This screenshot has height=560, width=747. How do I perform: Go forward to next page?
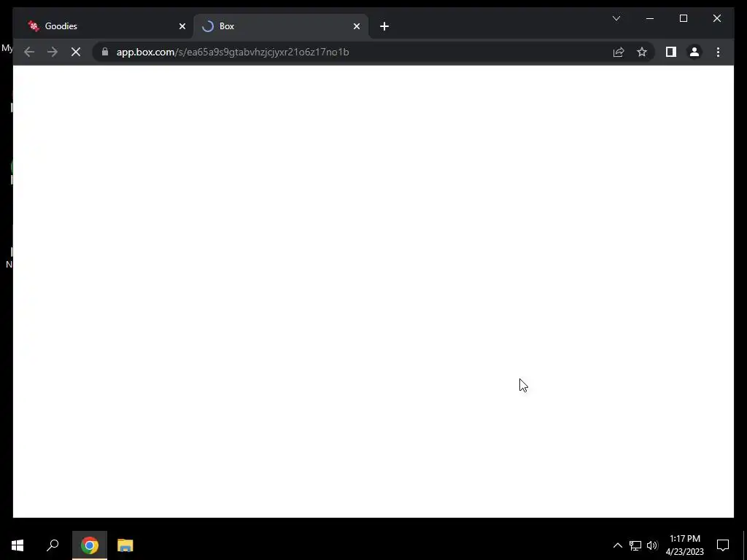tap(53, 52)
